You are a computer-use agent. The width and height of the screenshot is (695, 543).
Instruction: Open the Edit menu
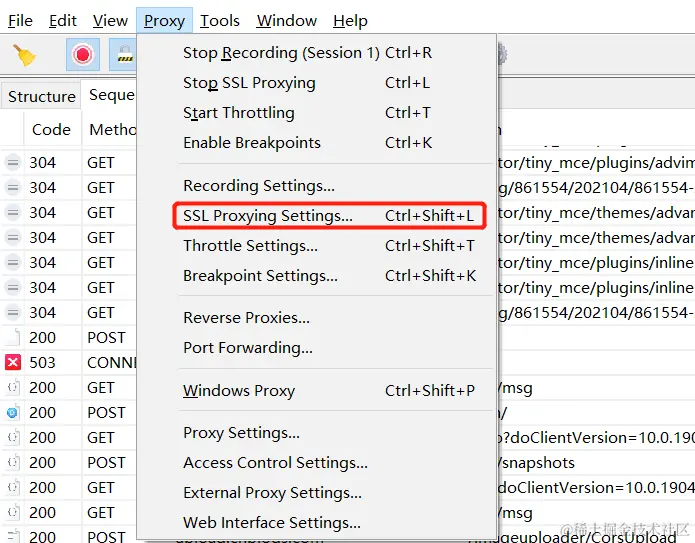pyautogui.click(x=62, y=21)
